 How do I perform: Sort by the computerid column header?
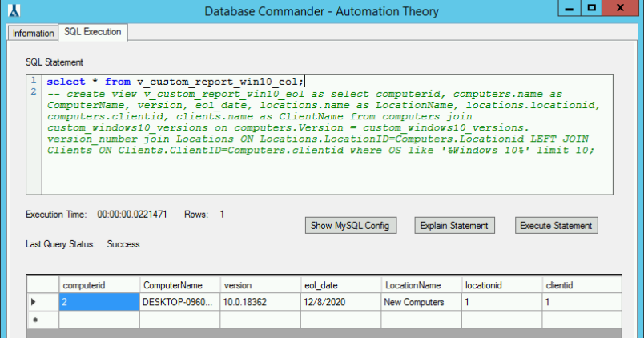[99, 284]
